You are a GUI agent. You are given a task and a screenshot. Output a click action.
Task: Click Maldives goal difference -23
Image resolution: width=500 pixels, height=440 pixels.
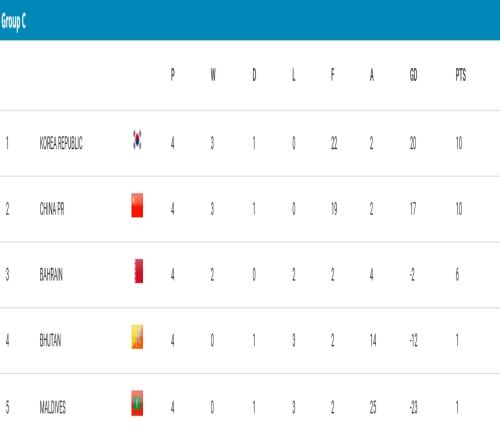coord(414,407)
